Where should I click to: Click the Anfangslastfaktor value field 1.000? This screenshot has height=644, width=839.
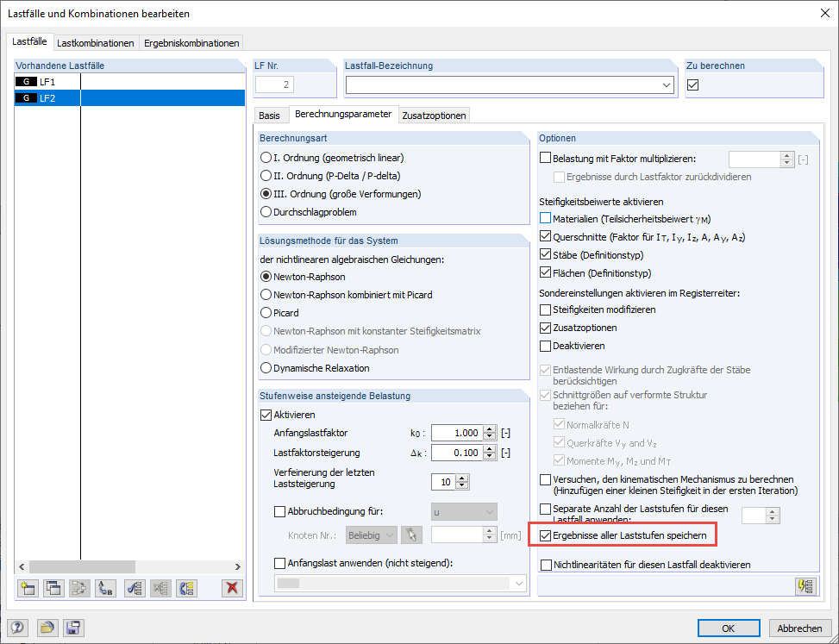[x=457, y=433]
